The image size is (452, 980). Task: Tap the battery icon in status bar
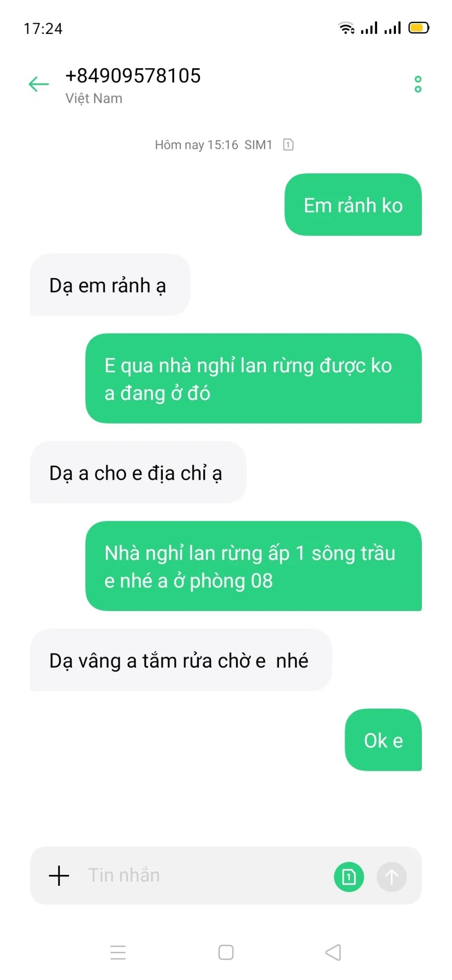click(x=419, y=28)
